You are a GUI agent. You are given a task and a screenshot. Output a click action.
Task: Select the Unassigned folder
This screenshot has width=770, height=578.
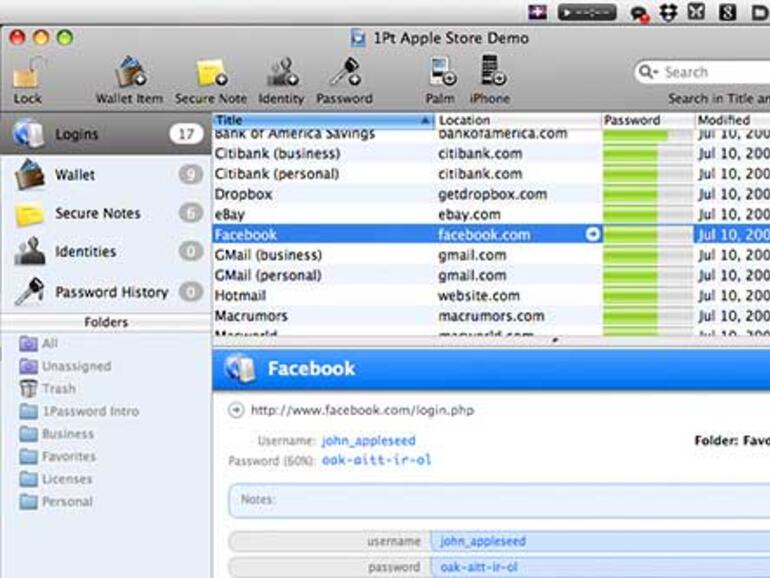click(65, 366)
